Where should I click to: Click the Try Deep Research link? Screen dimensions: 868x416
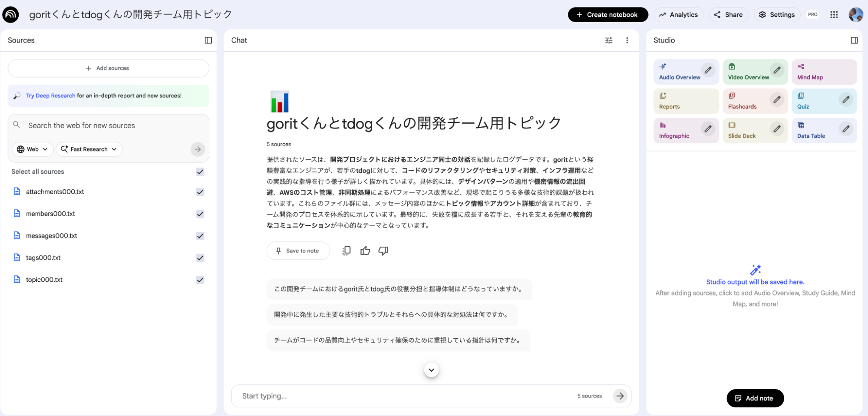50,96
